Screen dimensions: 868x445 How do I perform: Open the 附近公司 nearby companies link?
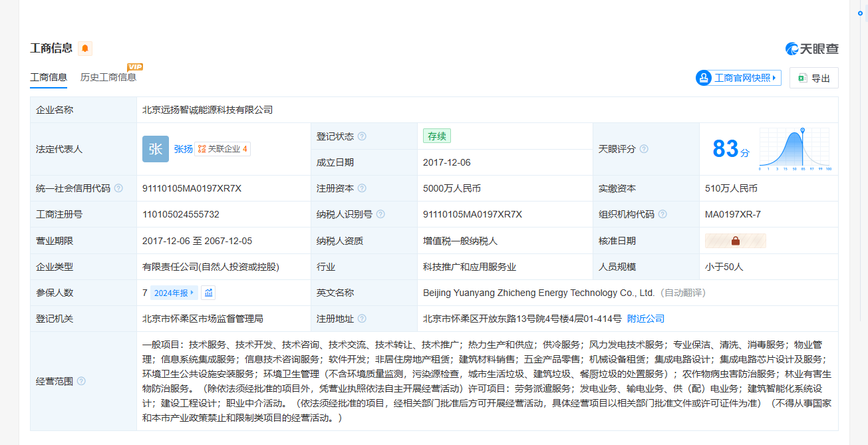[645, 319]
